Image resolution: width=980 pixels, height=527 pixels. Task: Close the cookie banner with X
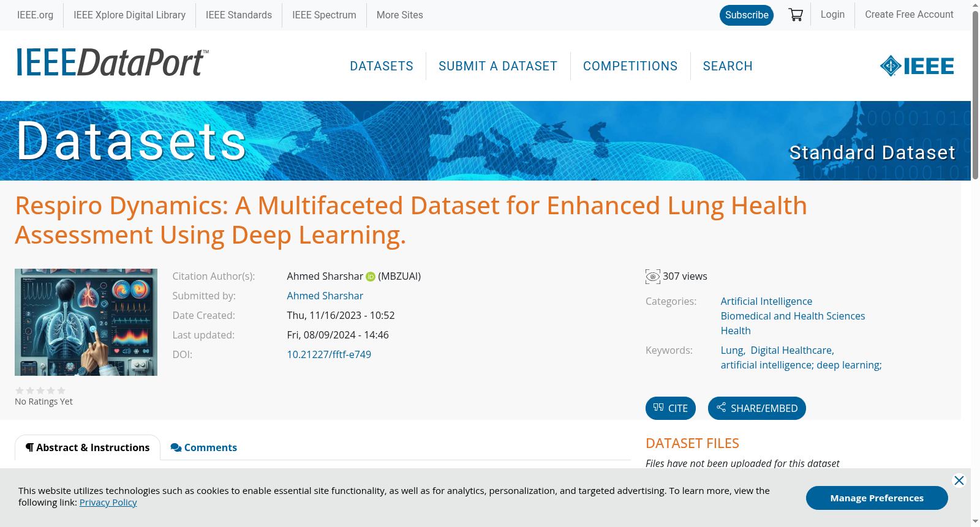click(959, 480)
